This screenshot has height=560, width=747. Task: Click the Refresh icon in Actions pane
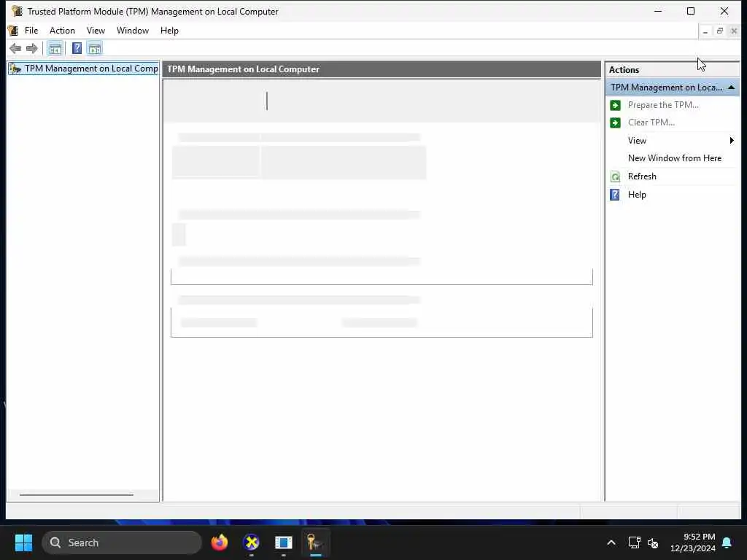[x=615, y=176]
